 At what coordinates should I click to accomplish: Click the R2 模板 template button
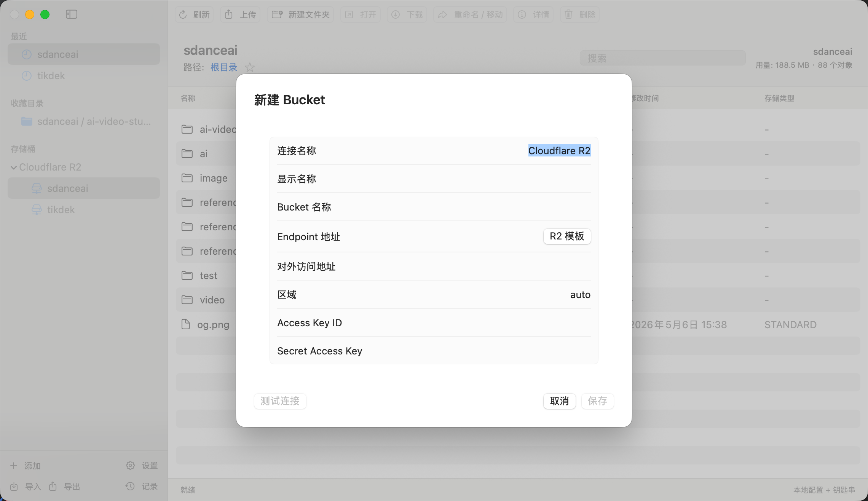[567, 236]
